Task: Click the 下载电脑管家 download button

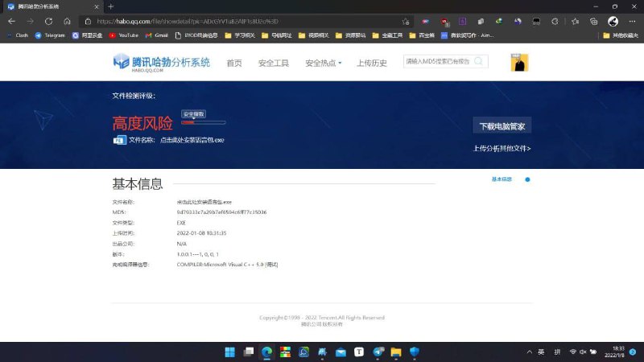Action: coord(502,126)
